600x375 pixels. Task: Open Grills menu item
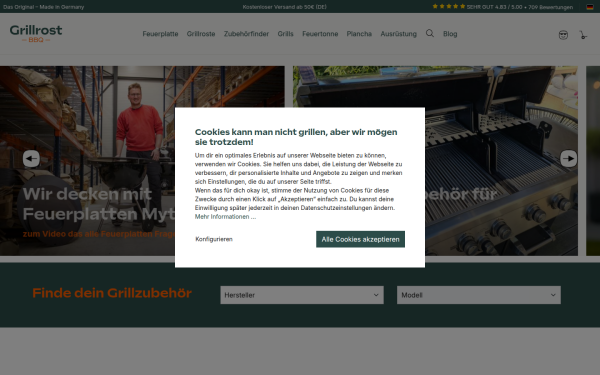tap(285, 34)
